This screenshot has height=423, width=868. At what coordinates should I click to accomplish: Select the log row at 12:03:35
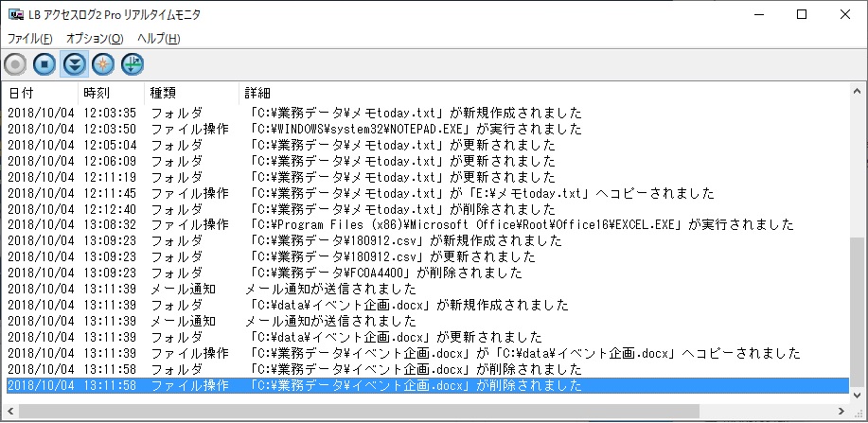pyautogui.click(x=427, y=113)
